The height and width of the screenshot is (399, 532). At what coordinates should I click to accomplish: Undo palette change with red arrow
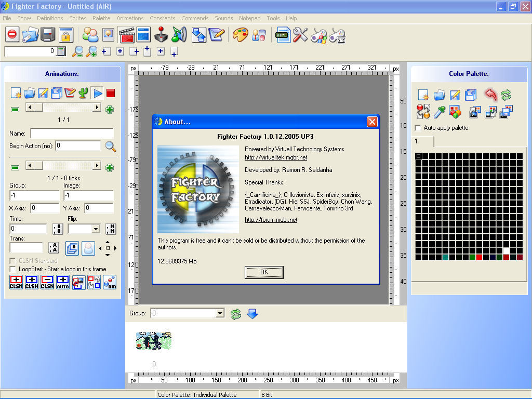pyautogui.click(x=490, y=95)
